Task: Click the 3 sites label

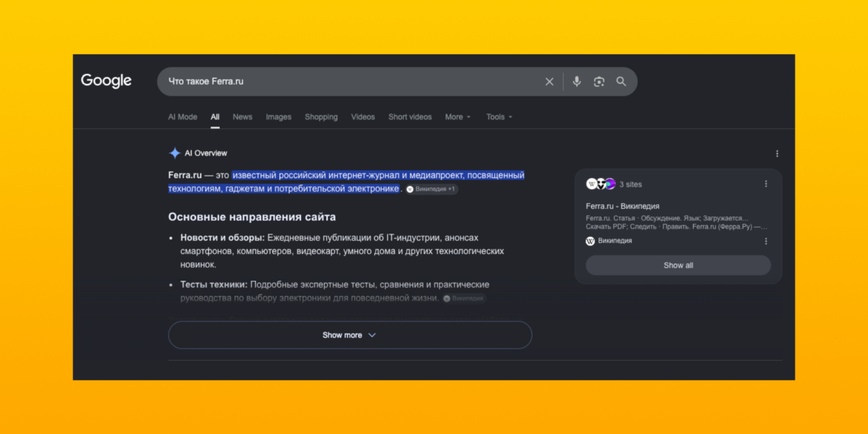Action: pyautogui.click(x=631, y=184)
